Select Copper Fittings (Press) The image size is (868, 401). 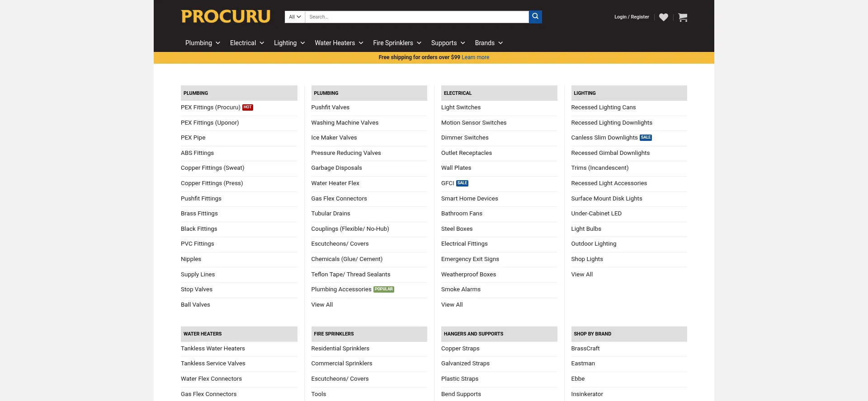pyautogui.click(x=212, y=183)
